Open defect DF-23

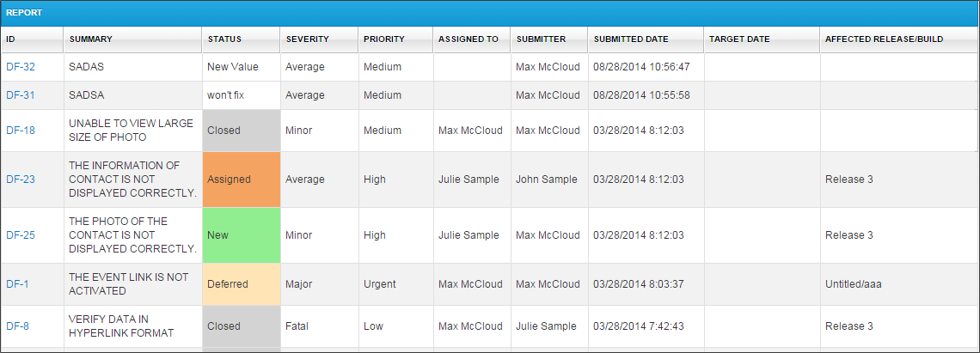20,180
